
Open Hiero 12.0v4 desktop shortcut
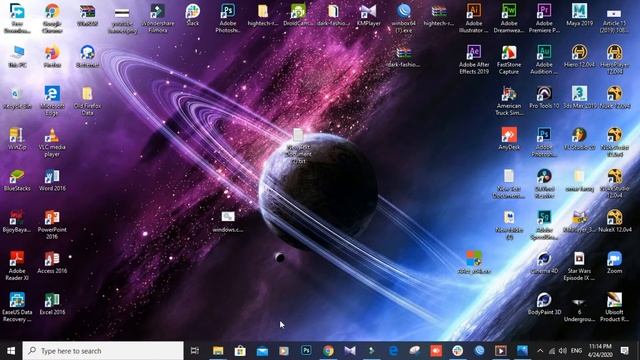pyautogui.click(x=579, y=56)
